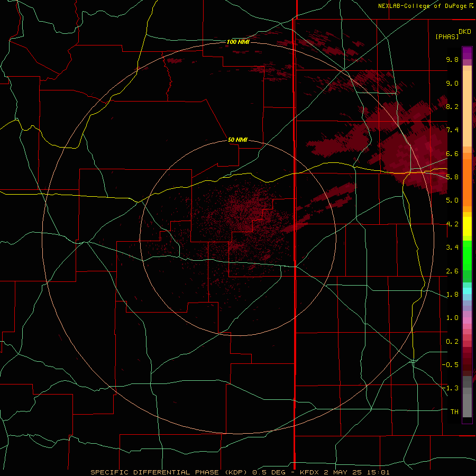Image resolution: width=476 pixels, height=476 pixels.
Task: Click the DKD label above the color scale
Action: (465, 32)
